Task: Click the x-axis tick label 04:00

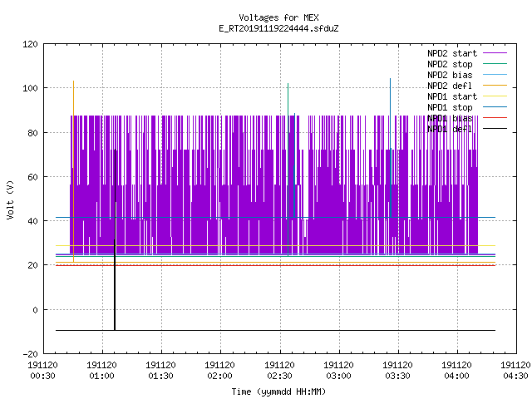Action: 456,376
